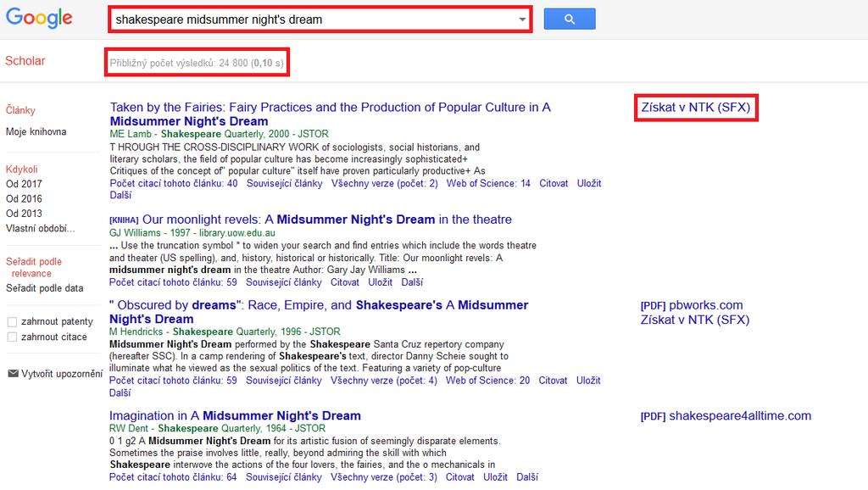Open Vlastní období custom range
Viewport: 868px width, 490px height.
click(40, 228)
